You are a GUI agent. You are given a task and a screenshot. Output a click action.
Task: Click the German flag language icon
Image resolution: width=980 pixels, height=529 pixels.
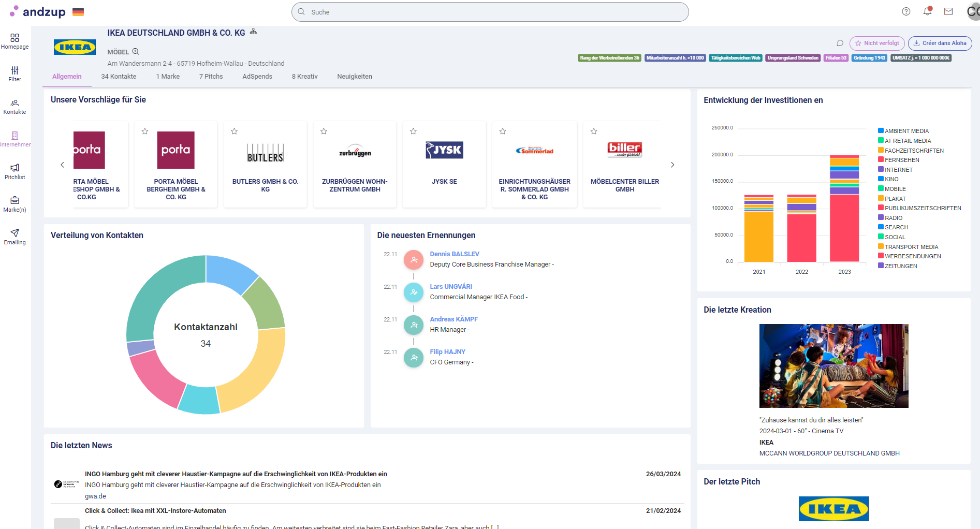(78, 12)
